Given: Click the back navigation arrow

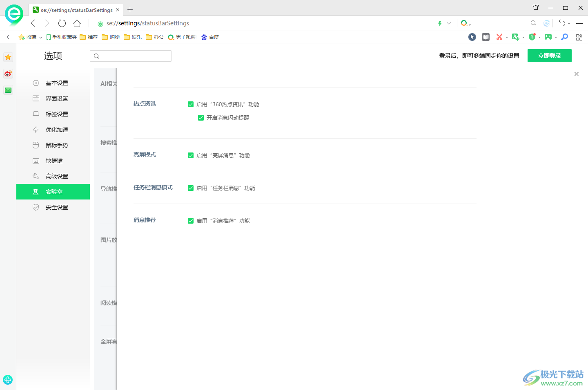Looking at the screenshot, I should pos(33,23).
